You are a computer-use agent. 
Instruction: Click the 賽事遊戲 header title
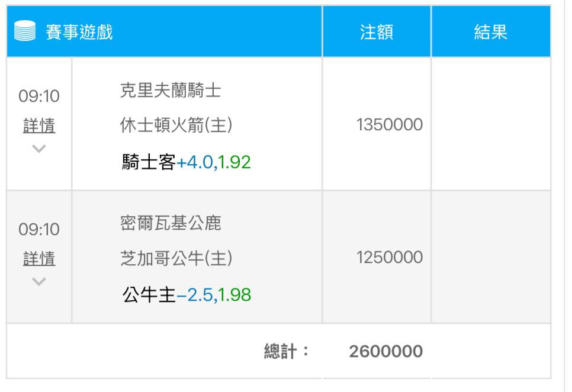coord(79,33)
